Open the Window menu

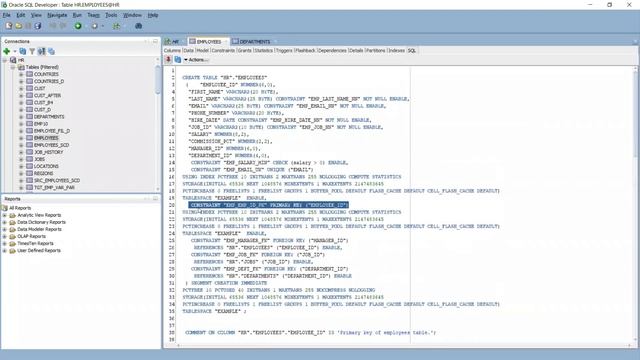(132, 15)
